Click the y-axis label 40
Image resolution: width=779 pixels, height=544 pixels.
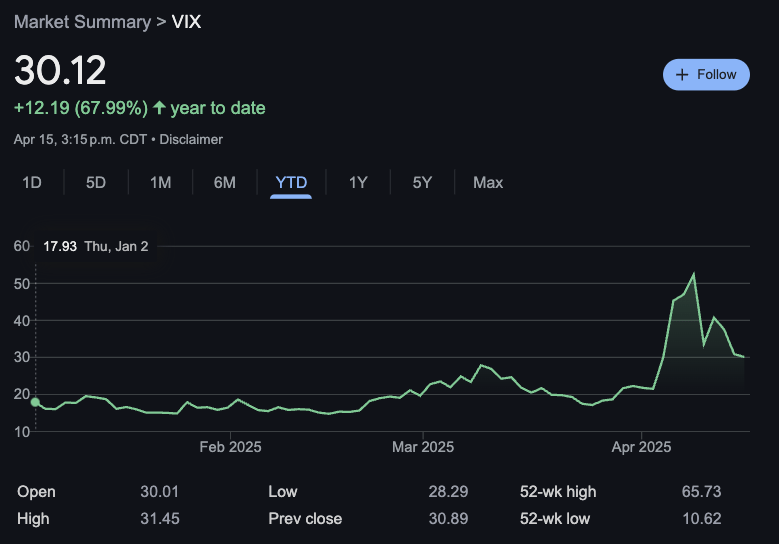click(22, 321)
